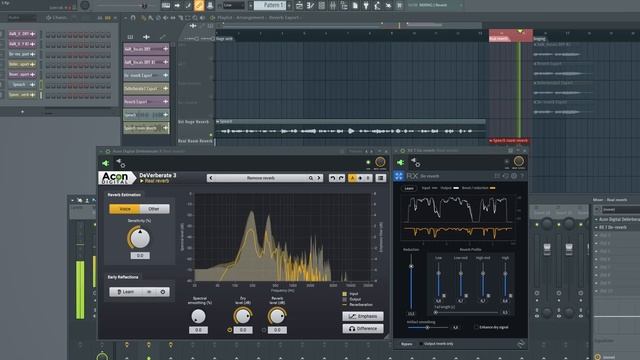This screenshot has width=640, height=360.
Task: Click the iZotope RX logo icon
Action: tap(398, 176)
